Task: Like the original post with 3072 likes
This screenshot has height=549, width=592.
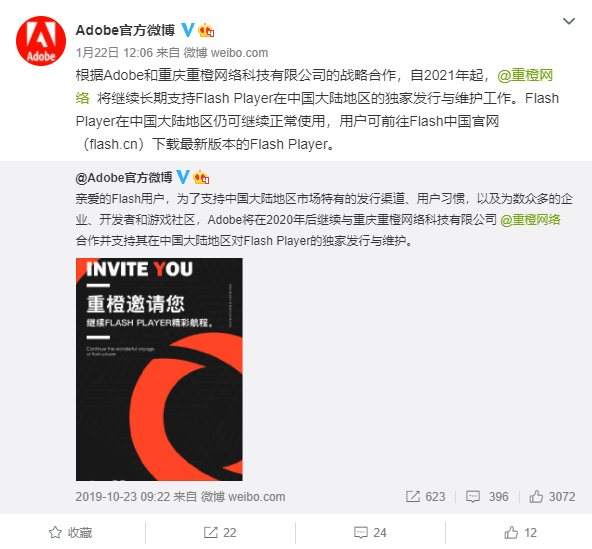Action: coord(552,497)
